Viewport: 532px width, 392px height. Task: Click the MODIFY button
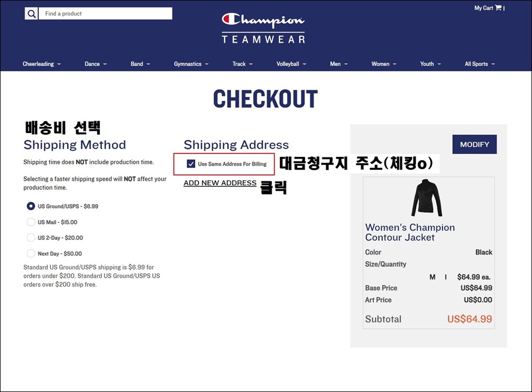click(474, 144)
